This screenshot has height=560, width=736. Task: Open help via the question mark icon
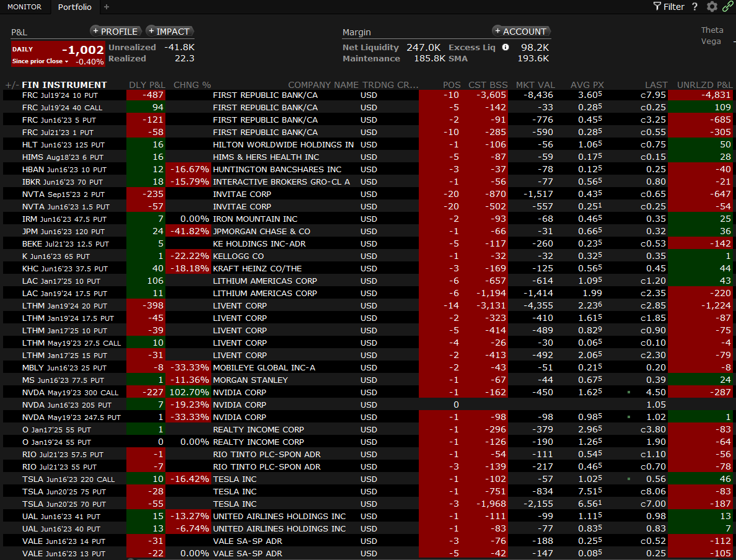694,7
